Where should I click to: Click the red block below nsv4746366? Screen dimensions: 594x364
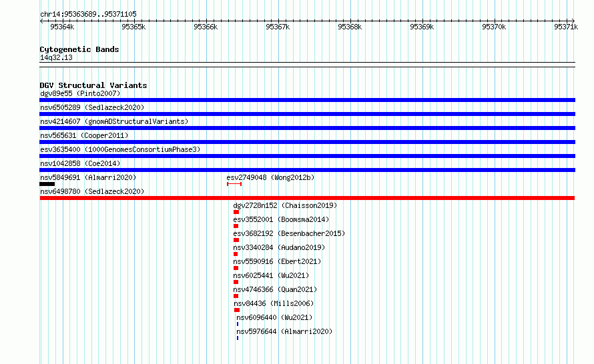coord(236,296)
